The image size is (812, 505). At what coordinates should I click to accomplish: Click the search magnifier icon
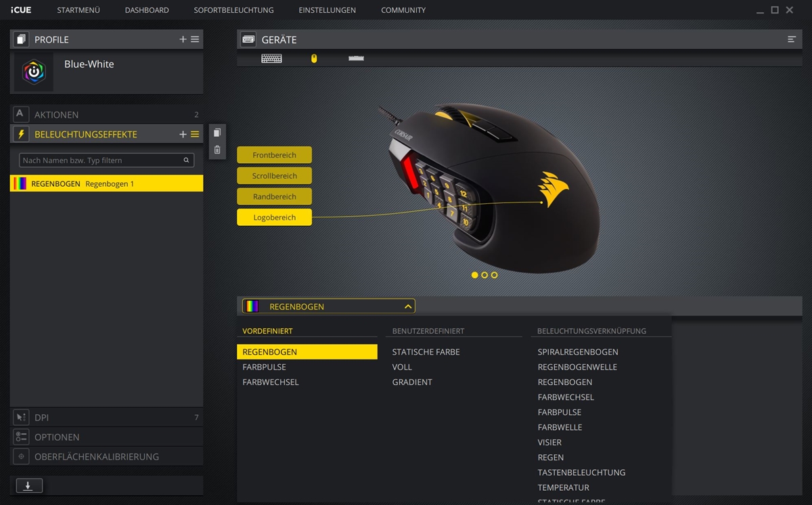186,160
